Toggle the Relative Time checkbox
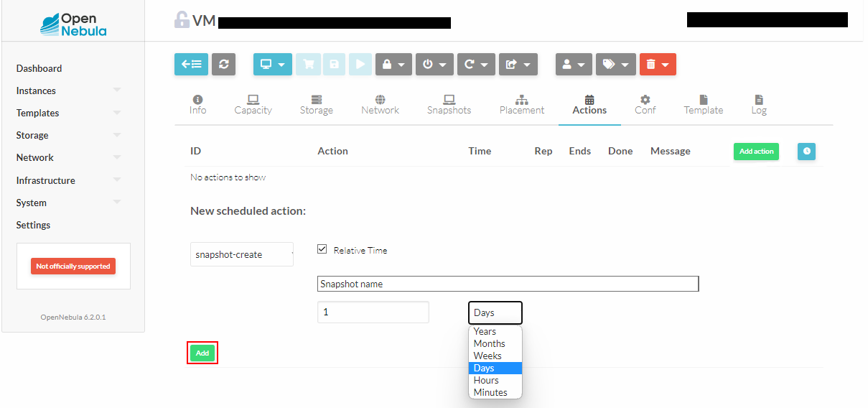The image size is (868, 408). (x=322, y=250)
